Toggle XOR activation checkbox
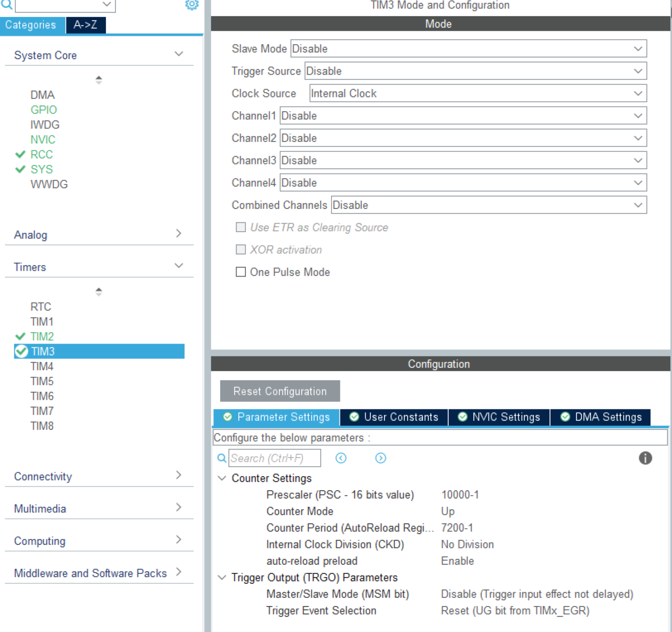The image size is (672, 632). 241,250
